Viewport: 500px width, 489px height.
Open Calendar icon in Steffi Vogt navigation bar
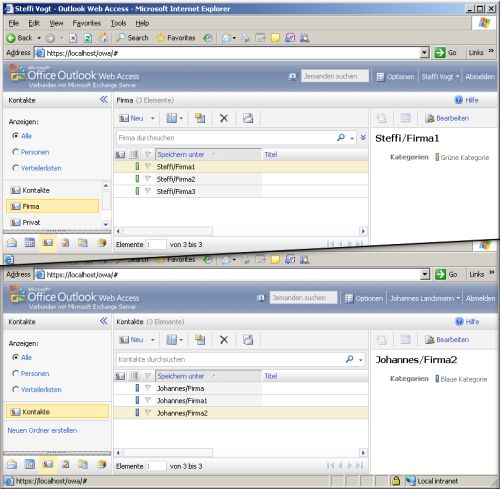click(30, 243)
